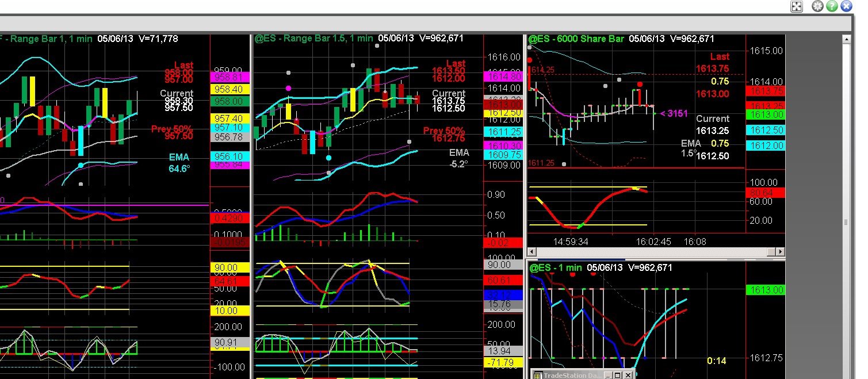Click the green 958.00 price label
This screenshot has width=868, height=379.
click(x=230, y=101)
